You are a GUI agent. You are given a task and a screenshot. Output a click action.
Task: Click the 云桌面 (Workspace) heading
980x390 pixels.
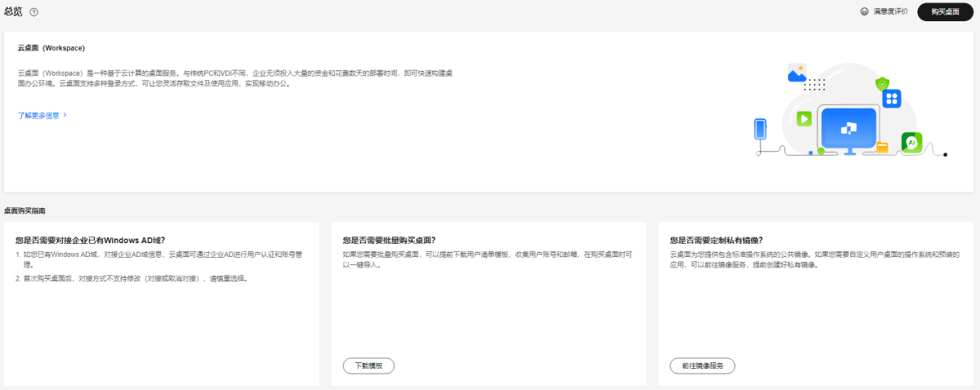[51, 48]
